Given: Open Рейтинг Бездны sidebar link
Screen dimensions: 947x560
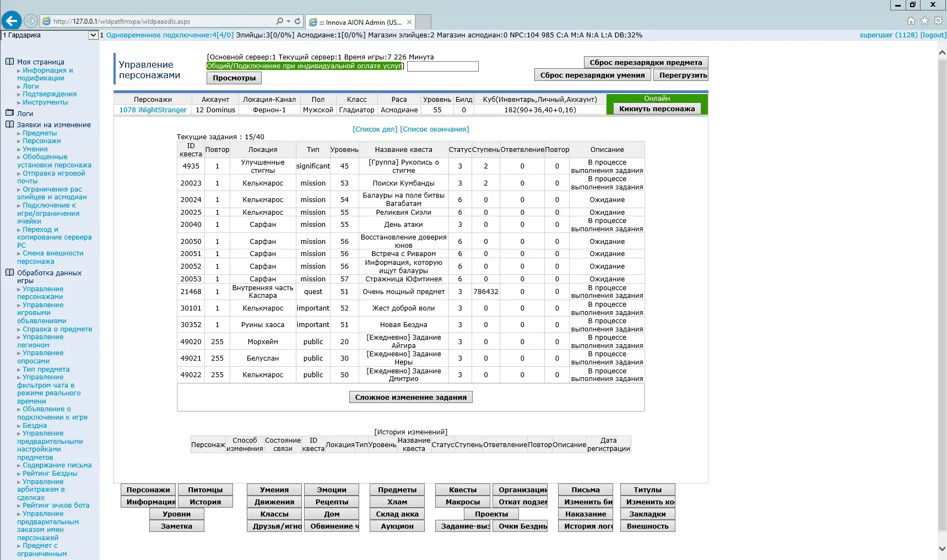Looking at the screenshot, I should tap(50, 474).
